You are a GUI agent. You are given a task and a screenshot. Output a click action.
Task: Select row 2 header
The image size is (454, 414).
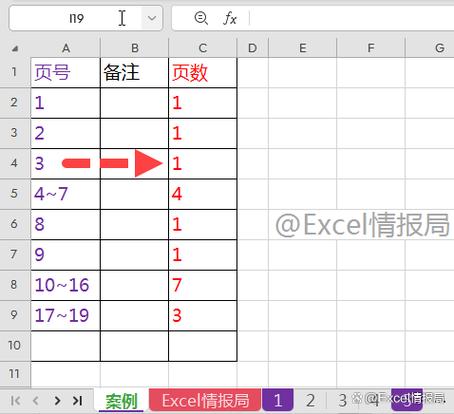tap(15, 103)
